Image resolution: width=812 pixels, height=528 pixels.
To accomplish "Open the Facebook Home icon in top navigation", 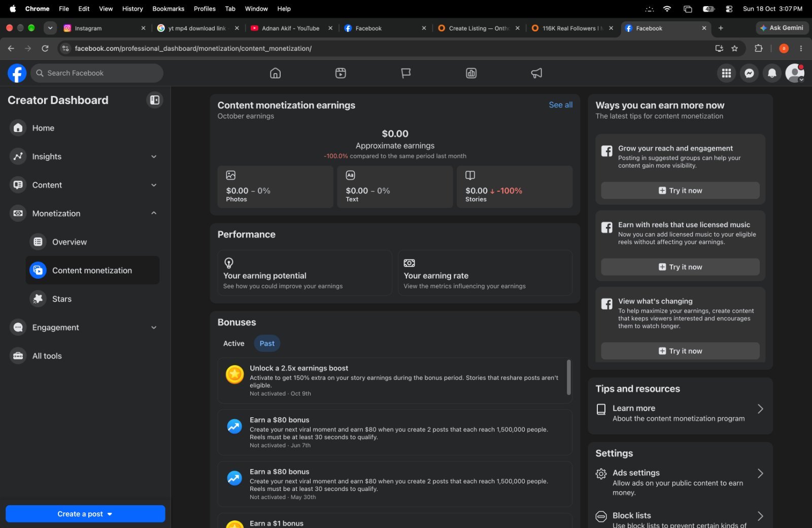I will (x=275, y=73).
